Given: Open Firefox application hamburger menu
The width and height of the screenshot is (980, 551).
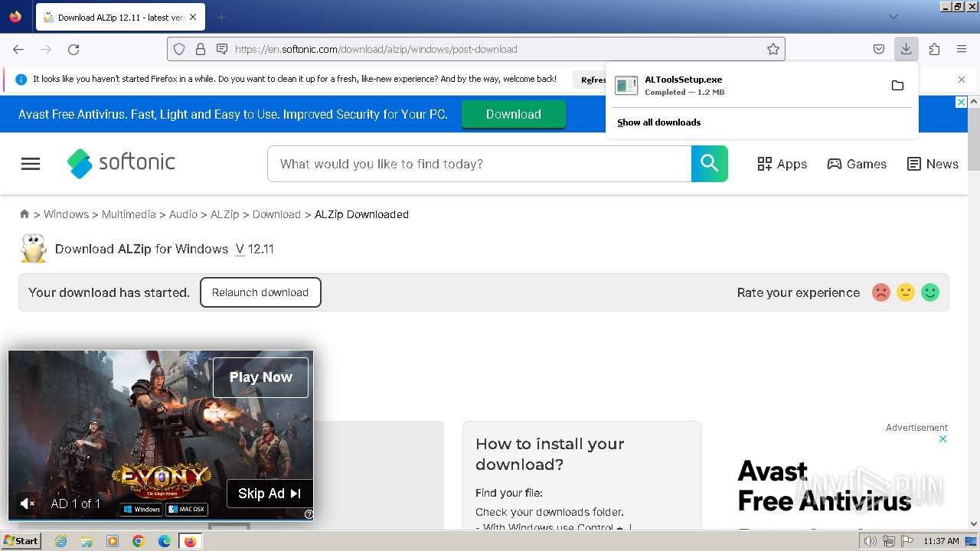Looking at the screenshot, I should [962, 49].
